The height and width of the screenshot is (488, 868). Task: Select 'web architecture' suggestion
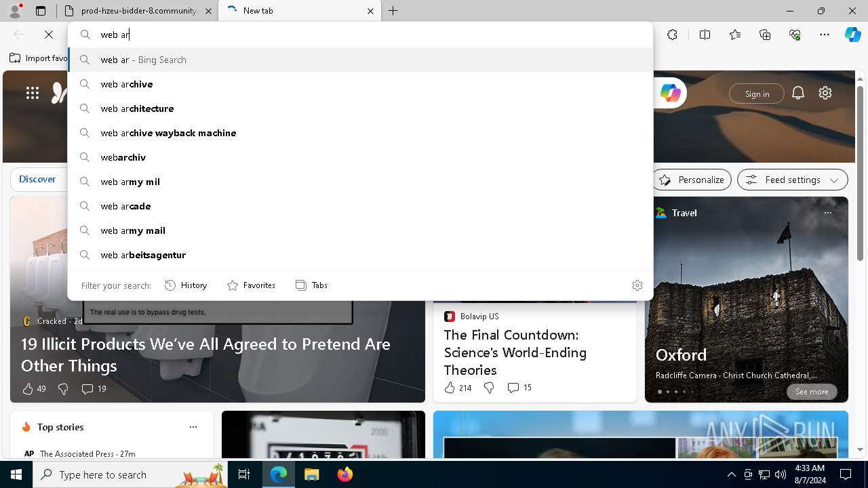[x=360, y=108]
